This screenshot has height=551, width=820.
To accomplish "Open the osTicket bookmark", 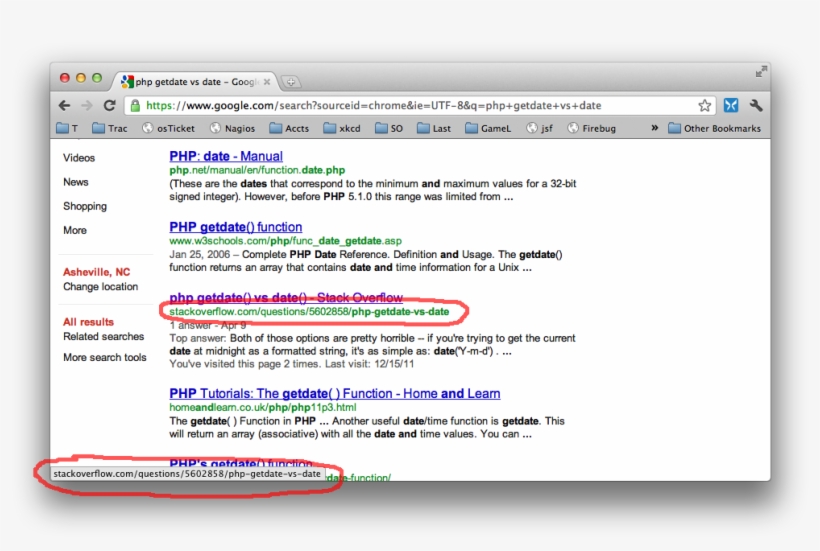I will click(168, 128).
